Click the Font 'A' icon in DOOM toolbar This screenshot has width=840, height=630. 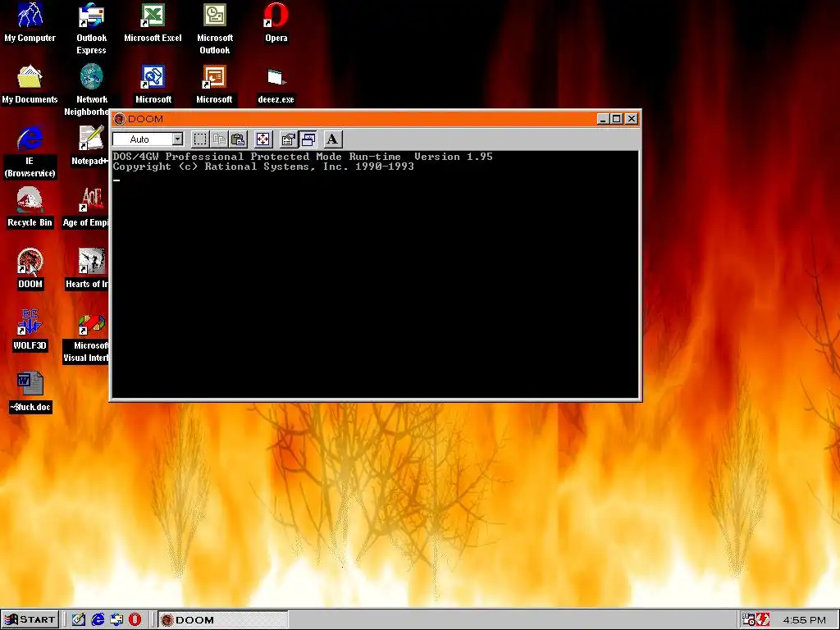pos(332,139)
